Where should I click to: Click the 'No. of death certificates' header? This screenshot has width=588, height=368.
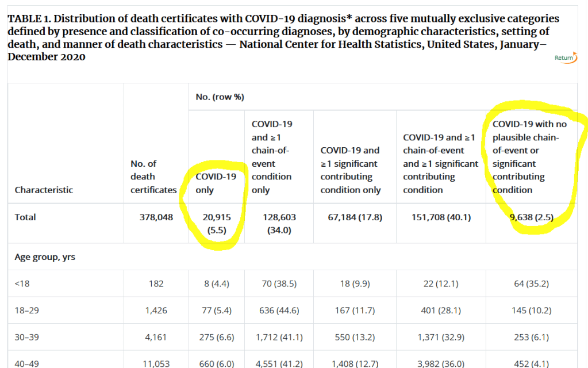[153, 177]
